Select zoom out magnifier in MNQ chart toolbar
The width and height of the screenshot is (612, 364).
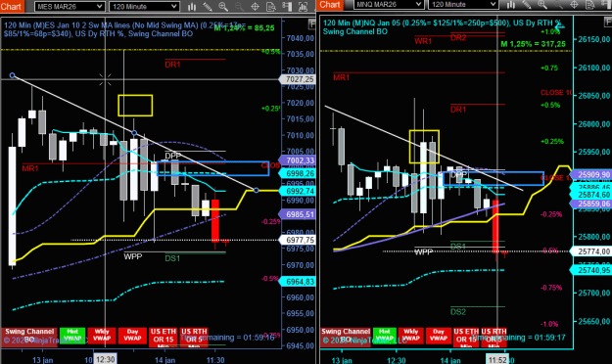coord(558,4)
